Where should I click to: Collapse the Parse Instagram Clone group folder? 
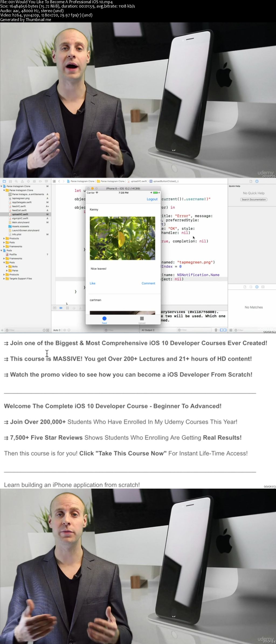pos(4,190)
